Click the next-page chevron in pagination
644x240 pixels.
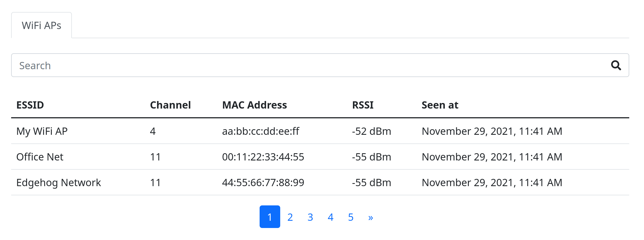[370, 217]
